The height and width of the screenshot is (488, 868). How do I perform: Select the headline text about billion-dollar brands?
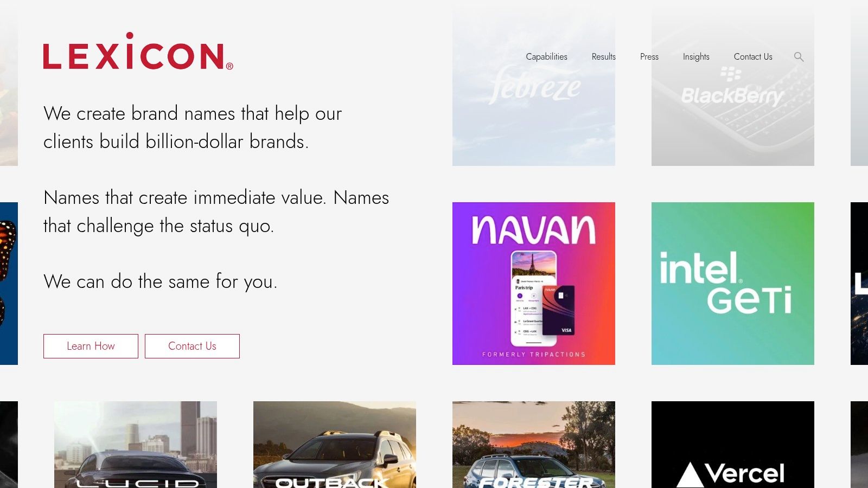[x=193, y=127]
